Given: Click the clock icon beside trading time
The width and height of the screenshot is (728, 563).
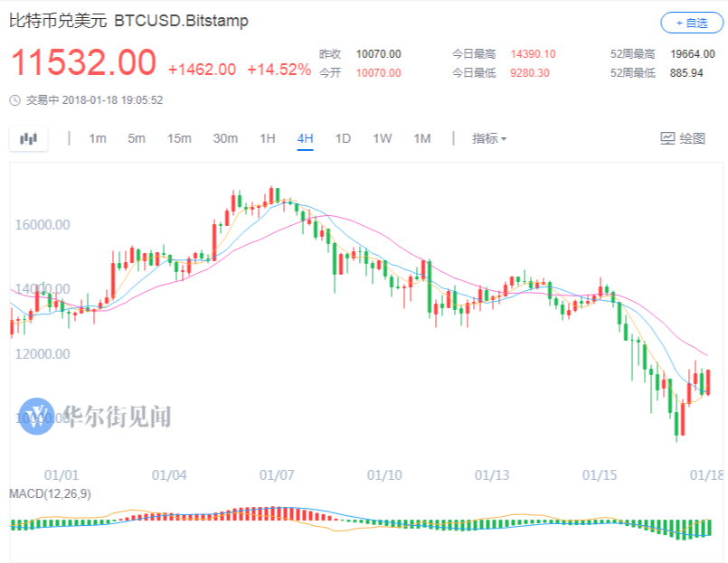Looking at the screenshot, I should (14, 99).
